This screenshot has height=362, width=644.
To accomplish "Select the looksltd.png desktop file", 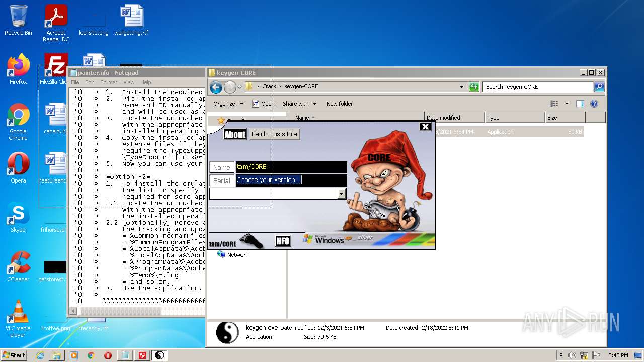I will [94, 20].
